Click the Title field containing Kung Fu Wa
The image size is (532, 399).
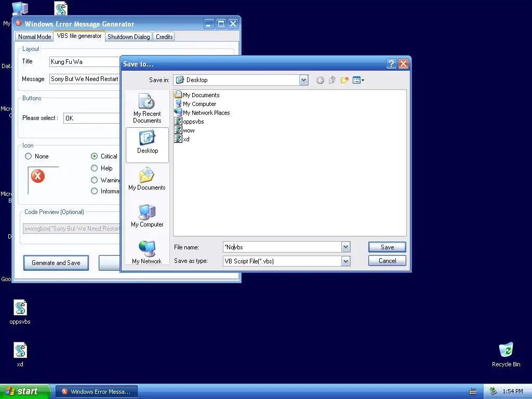point(85,62)
